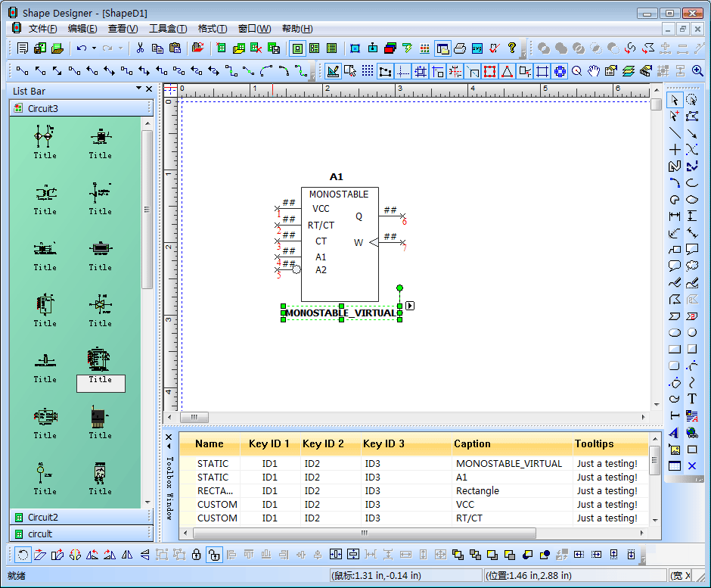711x588 pixels.
Task: Toggle the design mode pencil-ruler button
Action: pyautogui.click(x=333, y=71)
